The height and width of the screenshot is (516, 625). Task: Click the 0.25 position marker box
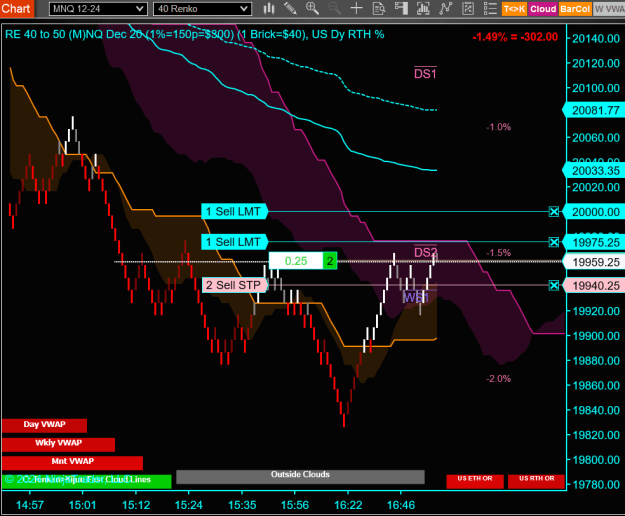[296, 261]
